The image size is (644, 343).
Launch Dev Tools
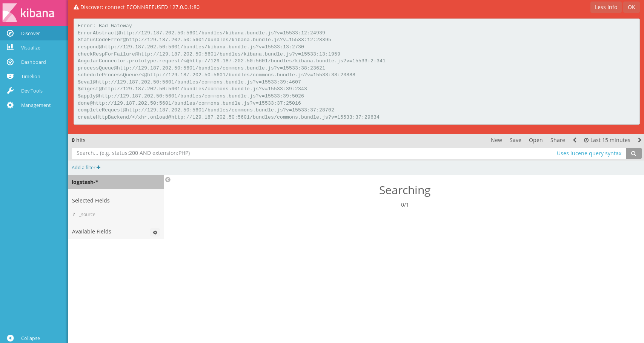(x=32, y=91)
